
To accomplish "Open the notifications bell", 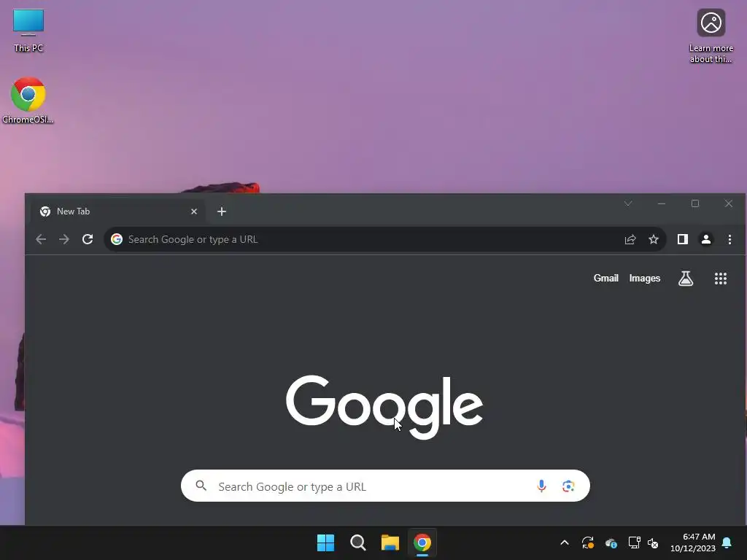I will [727, 542].
